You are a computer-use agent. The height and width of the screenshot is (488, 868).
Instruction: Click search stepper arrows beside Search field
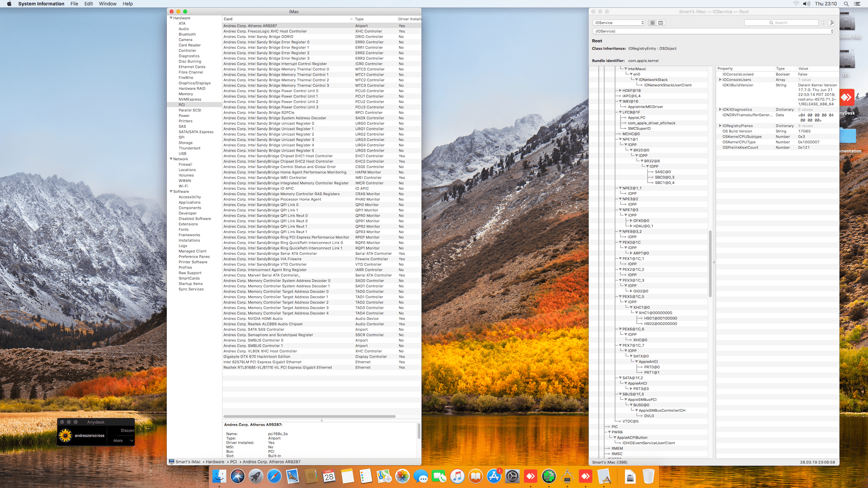(x=823, y=23)
